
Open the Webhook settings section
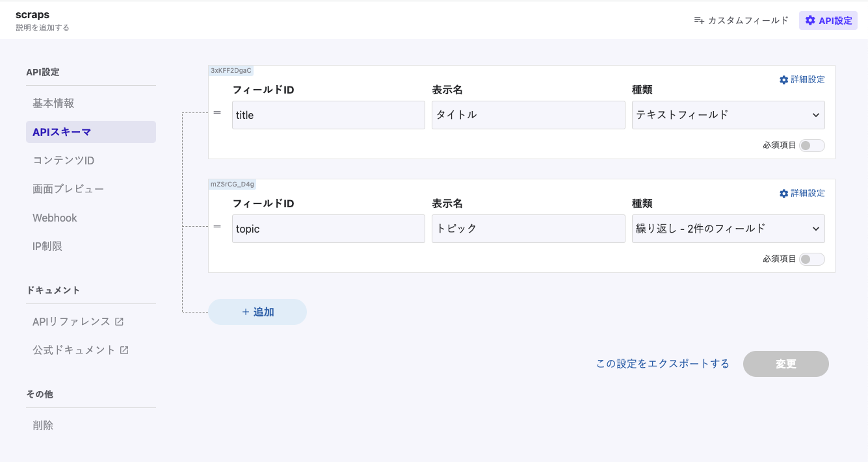pyautogui.click(x=55, y=218)
